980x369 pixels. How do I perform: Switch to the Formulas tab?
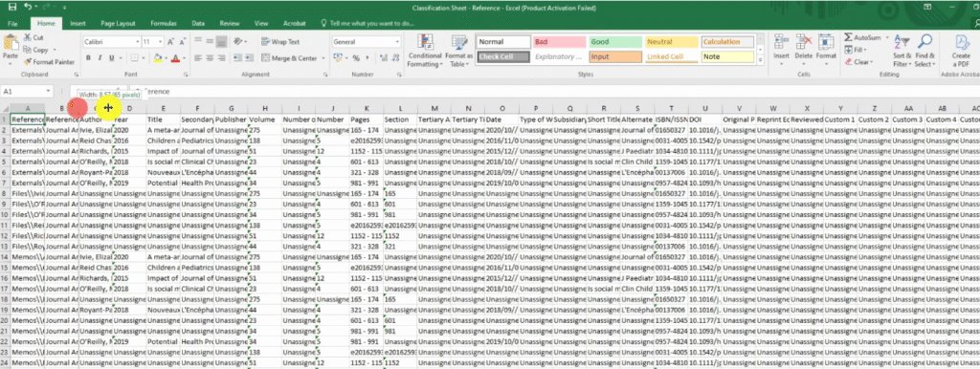click(x=163, y=23)
